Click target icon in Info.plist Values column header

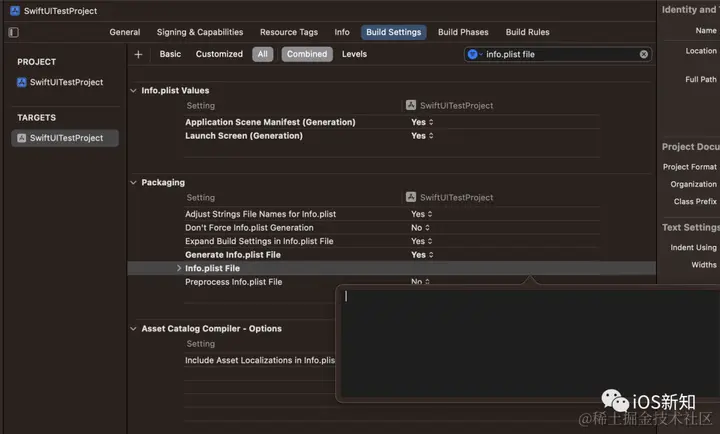(411, 105)
